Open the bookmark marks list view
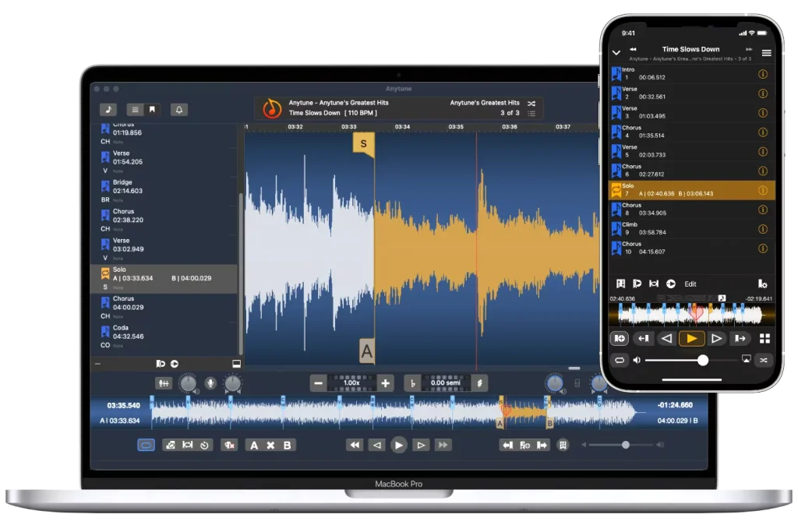The height and width of the screenshot is (532, 798). 152,109
